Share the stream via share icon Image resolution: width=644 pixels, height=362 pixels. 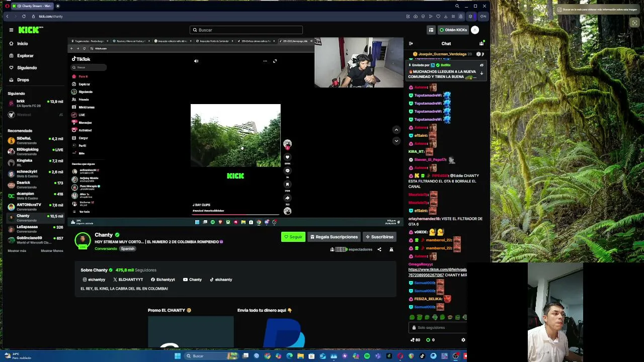tap(379, 249)
